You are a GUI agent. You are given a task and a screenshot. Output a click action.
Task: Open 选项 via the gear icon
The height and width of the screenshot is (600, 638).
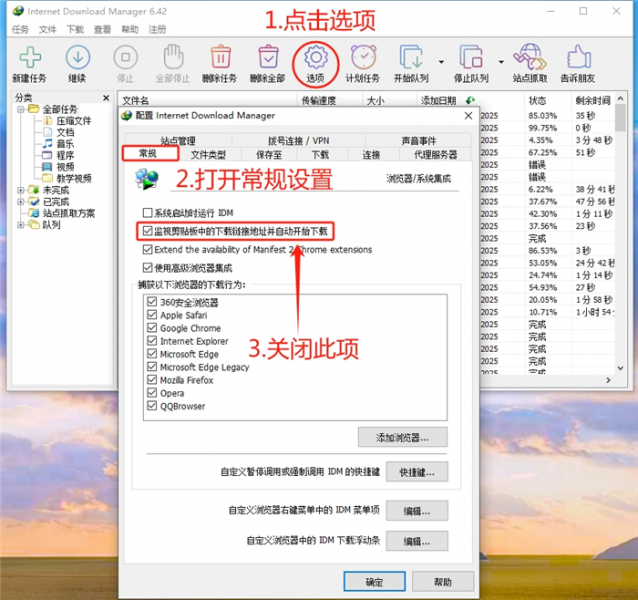[x=316, y=57]
